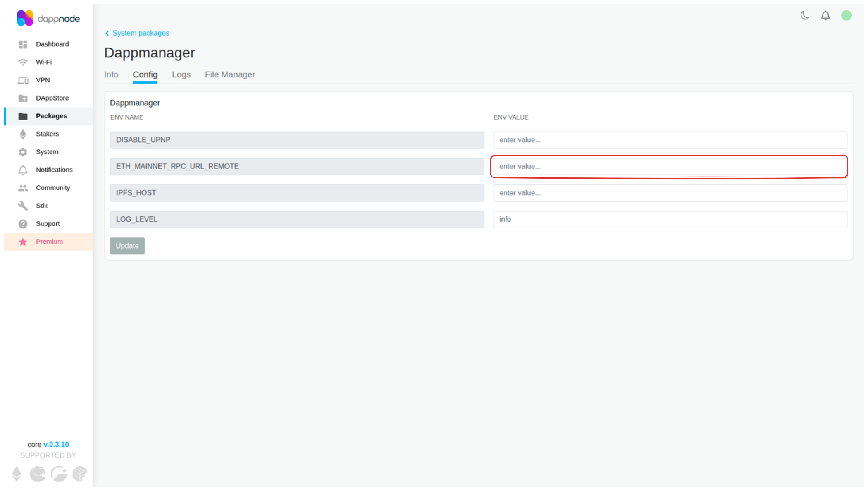Switch to the File Manager tab

pos(230,74)
